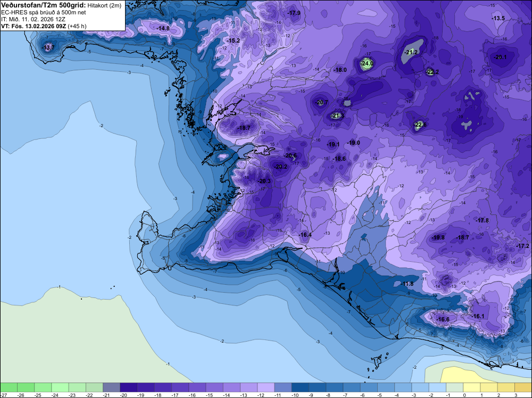Click the -13.7 temperature label
The image size is (532, 398).
pyautogui.click(x=48, y=47)
